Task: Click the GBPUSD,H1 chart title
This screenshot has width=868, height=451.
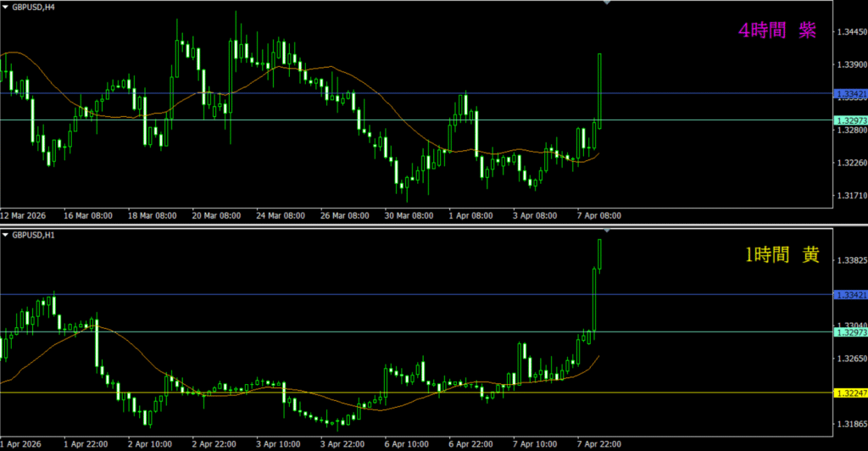Action: [x=33, y=234]
